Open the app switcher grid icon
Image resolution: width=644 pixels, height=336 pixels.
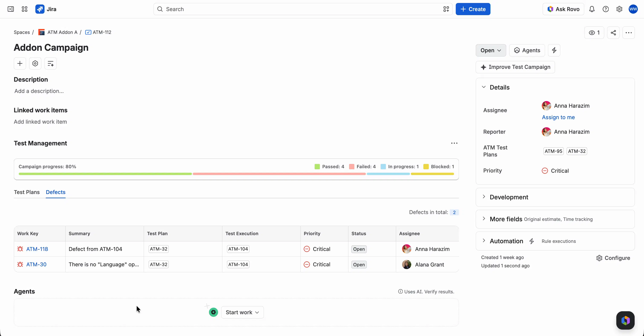click(x=24, y=9)
